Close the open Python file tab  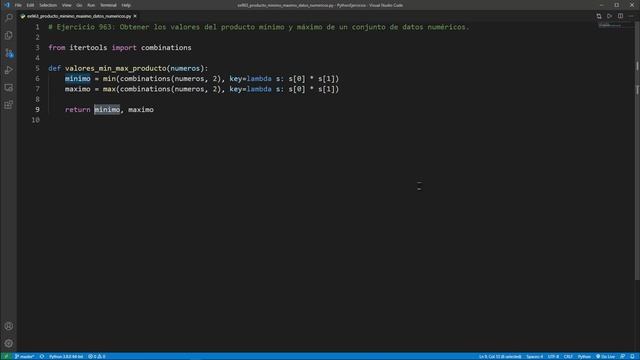tap(135, 16)
